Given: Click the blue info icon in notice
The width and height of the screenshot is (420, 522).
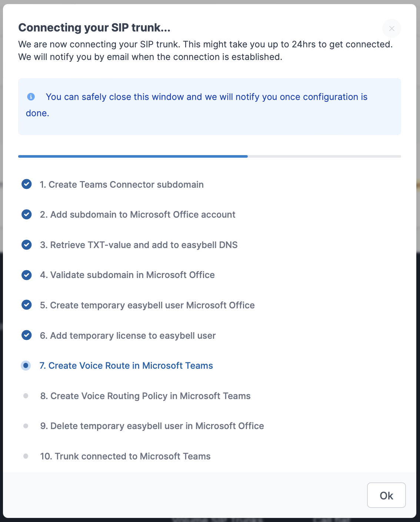Looking at the screenshot, I should coord(31,97).
